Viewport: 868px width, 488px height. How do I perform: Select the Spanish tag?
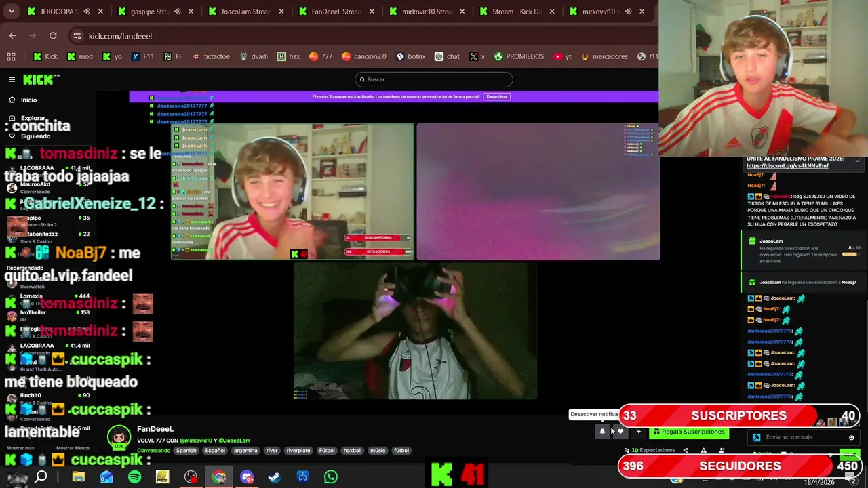point(186,450)
